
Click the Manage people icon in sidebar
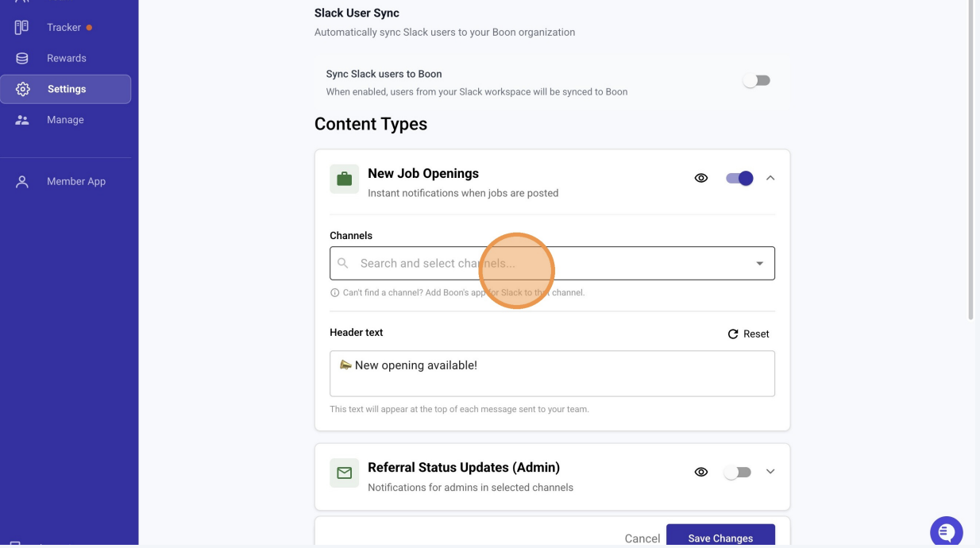coord(22,120)
